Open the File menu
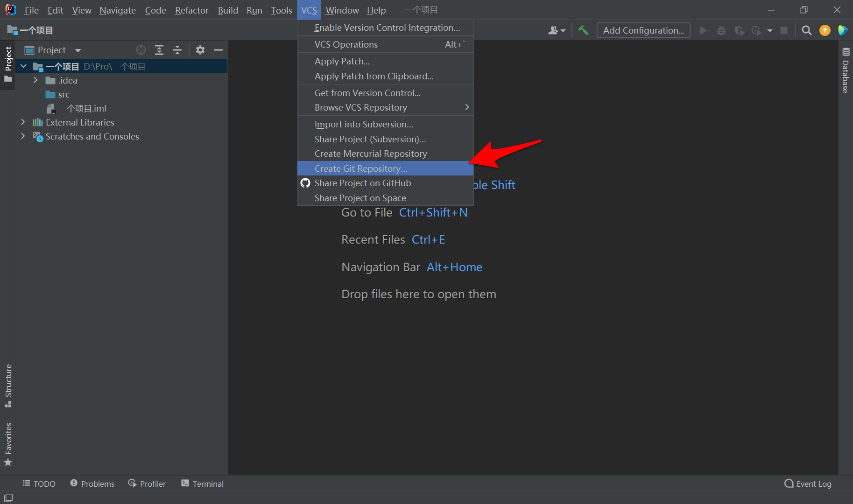The image size is (853, 504). (x=31, y=10)
